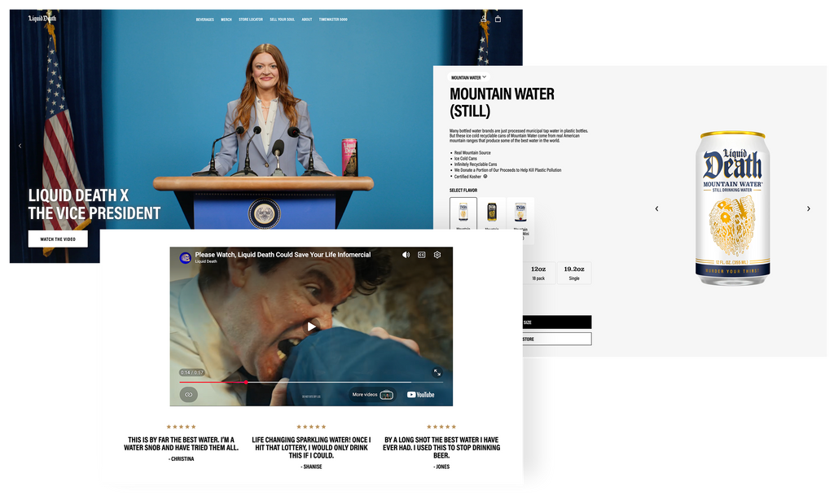The height and width of the screenshot is (504, 834).
Task: Click the WATCH THE VIDEO button
Action: click(x=58, y=239)
